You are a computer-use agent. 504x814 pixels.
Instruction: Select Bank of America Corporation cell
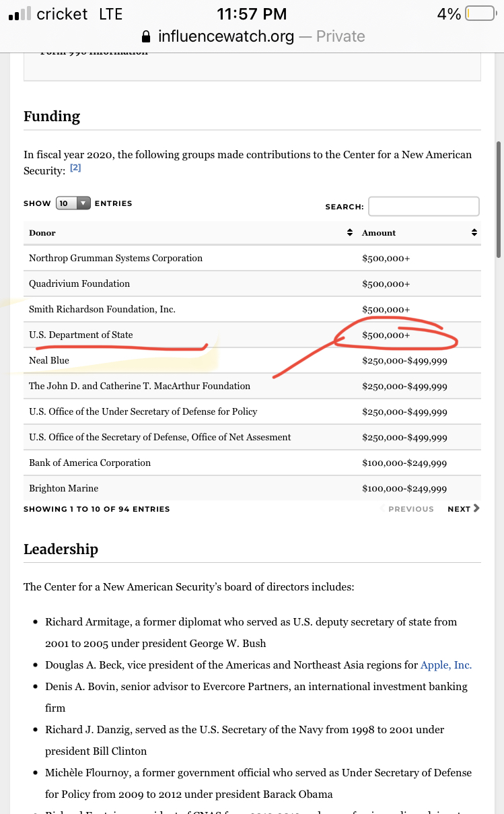point(90,463)
